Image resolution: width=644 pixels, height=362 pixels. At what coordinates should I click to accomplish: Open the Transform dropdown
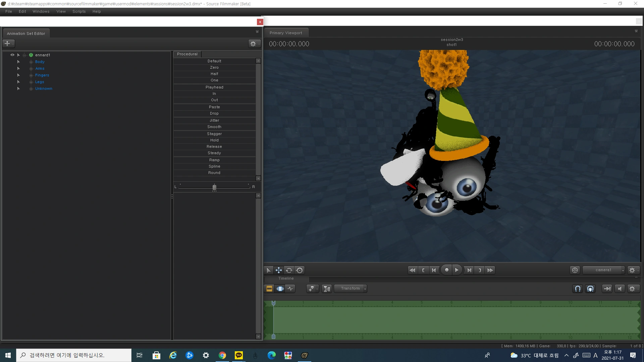click(x=350, y=289)
